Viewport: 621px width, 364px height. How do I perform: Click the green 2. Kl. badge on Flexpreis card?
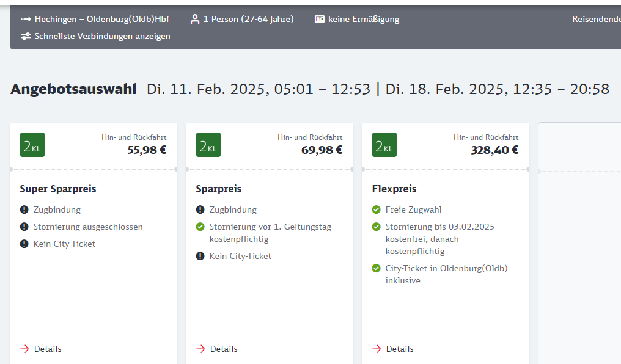coord(384,145)
